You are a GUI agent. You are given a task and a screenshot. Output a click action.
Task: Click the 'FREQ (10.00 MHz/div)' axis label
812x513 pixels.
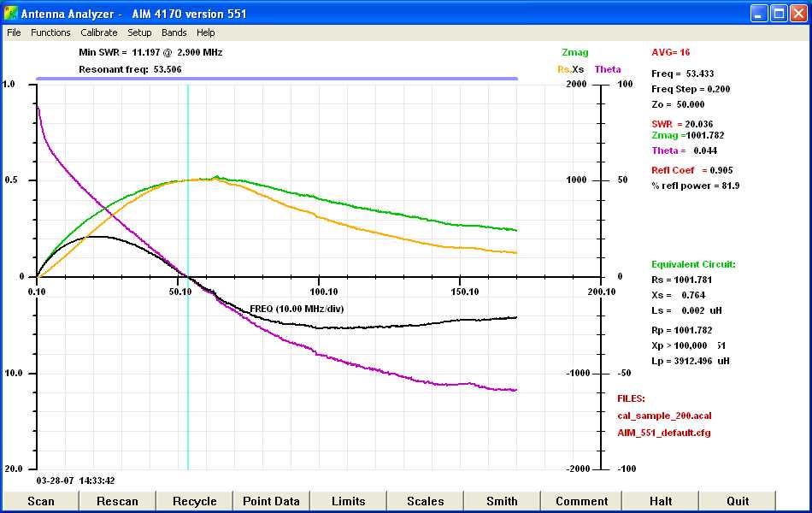pyautogui.click(x=297, y=309)
